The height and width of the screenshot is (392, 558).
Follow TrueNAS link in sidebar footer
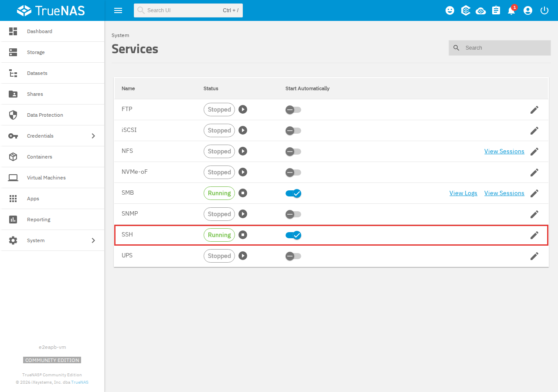coord(80,382)
